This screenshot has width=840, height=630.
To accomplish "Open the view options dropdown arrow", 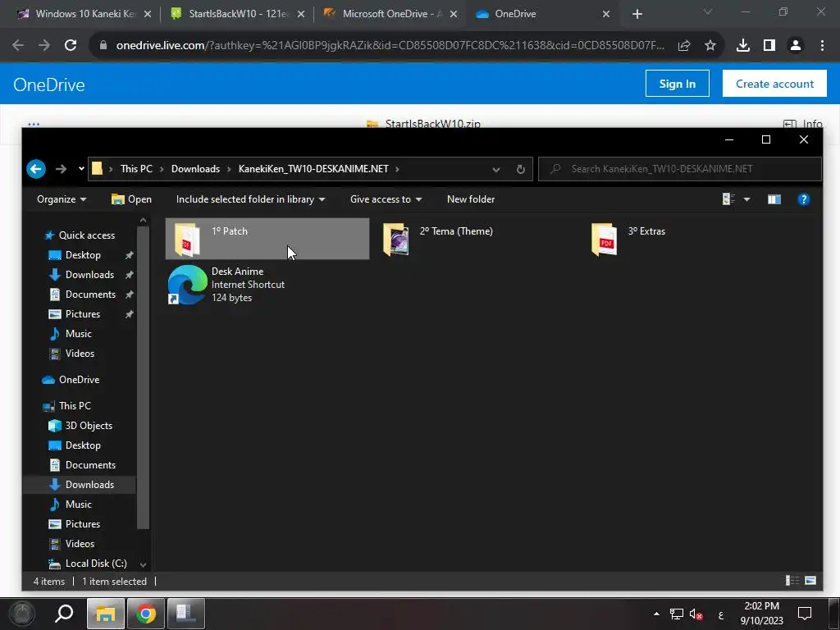I will click(746, 199).
